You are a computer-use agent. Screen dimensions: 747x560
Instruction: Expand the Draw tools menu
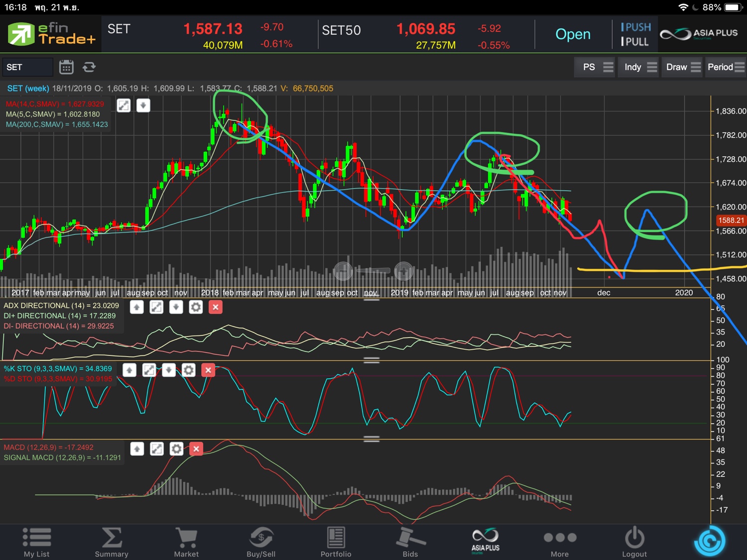682,67
